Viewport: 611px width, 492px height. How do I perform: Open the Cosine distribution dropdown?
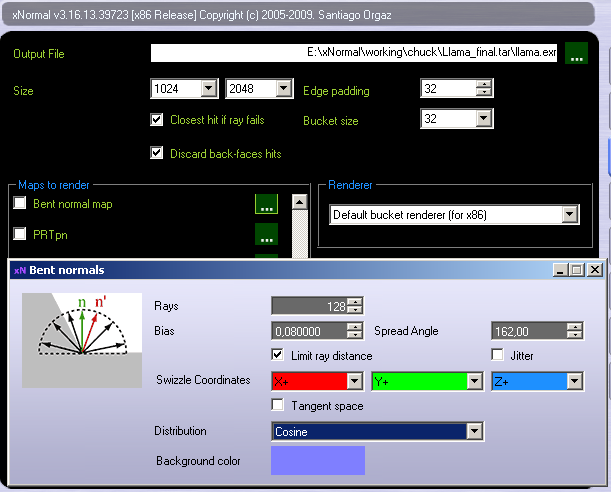click(x=475, y=432)
